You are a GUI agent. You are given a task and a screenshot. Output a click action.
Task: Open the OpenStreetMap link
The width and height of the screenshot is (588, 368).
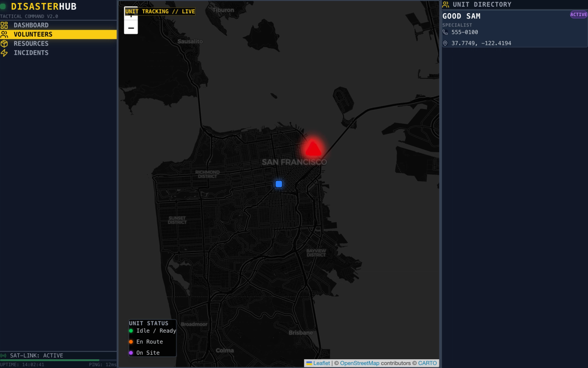(x=360, y=363)
